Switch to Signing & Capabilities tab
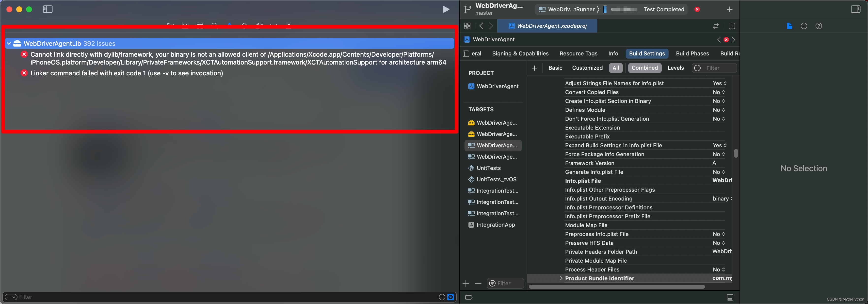868x304 pixels. (x=520, y=54)
